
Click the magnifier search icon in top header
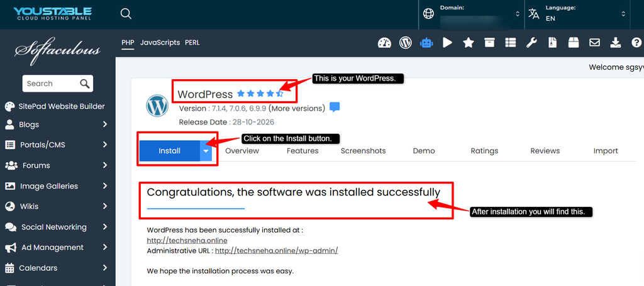point(126,14)
